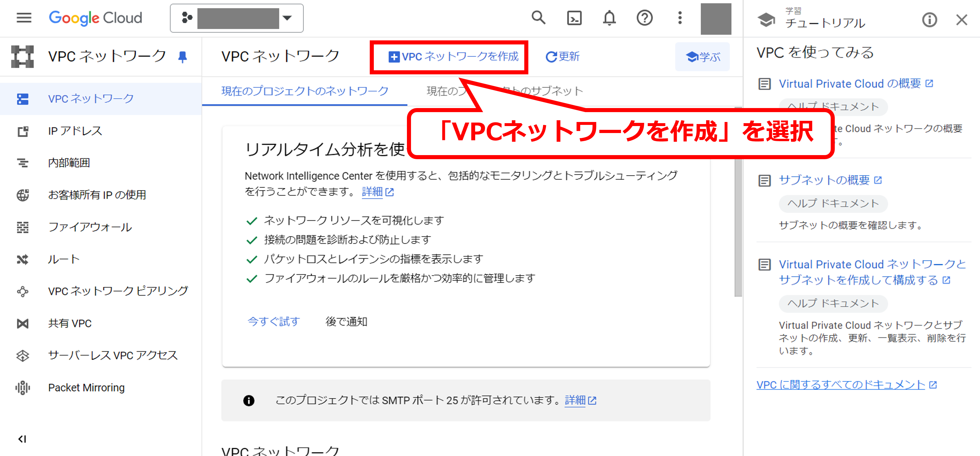
Task: Open the hamburger navigation menu
Action: pyautogui.click(x=24, y=18)
